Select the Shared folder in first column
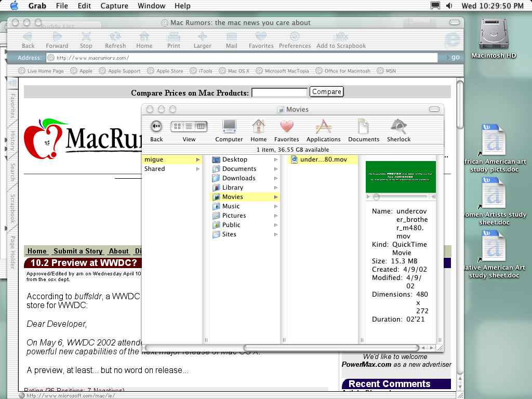 [x=172, y=169]
